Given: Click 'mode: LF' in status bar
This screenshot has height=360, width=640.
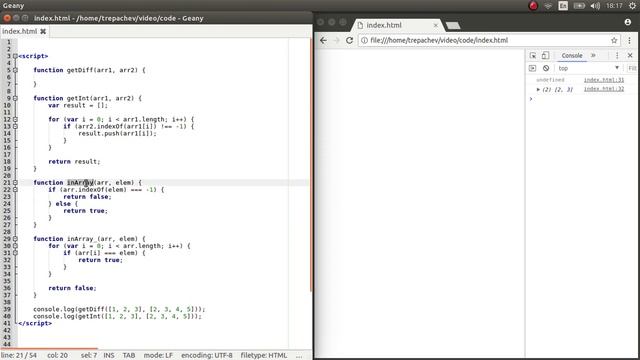Looking at the screenshot, I should tap(158, 356).
